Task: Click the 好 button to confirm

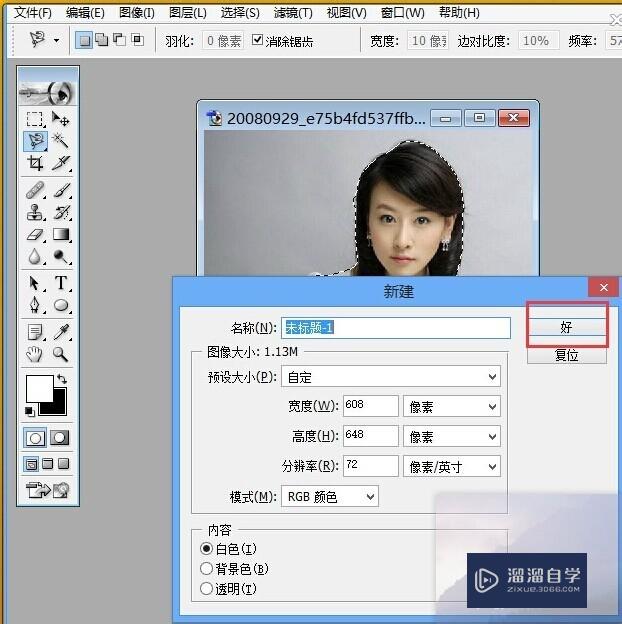Action: [566, 328]
